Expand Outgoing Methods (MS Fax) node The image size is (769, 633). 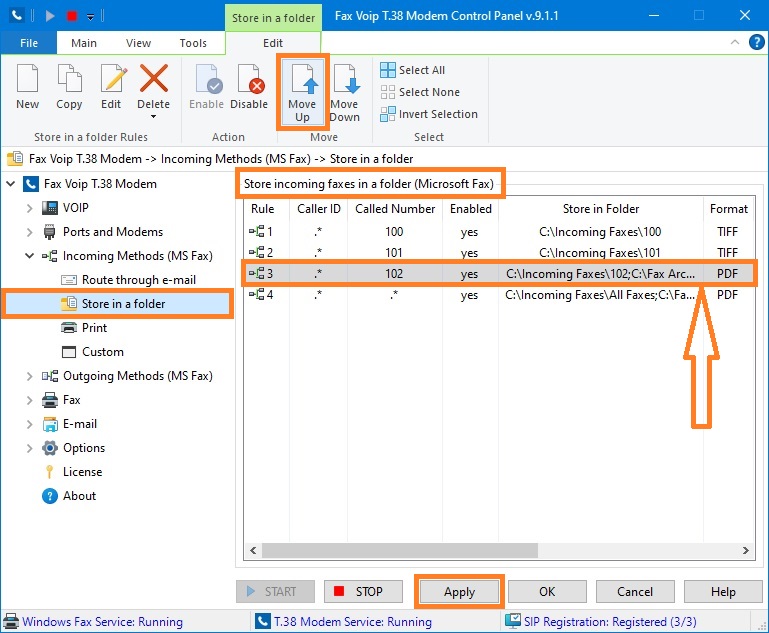click(29, 376)
